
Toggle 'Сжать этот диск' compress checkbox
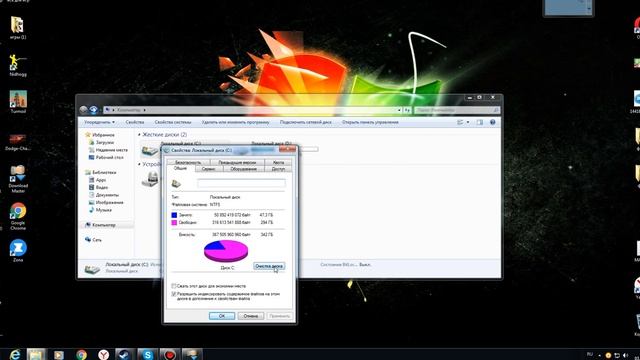click(x=174, y=286)
